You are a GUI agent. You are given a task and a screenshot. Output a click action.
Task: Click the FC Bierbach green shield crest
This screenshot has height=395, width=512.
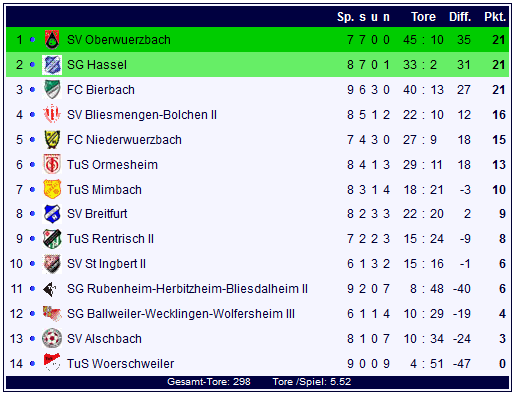point(52,89)
